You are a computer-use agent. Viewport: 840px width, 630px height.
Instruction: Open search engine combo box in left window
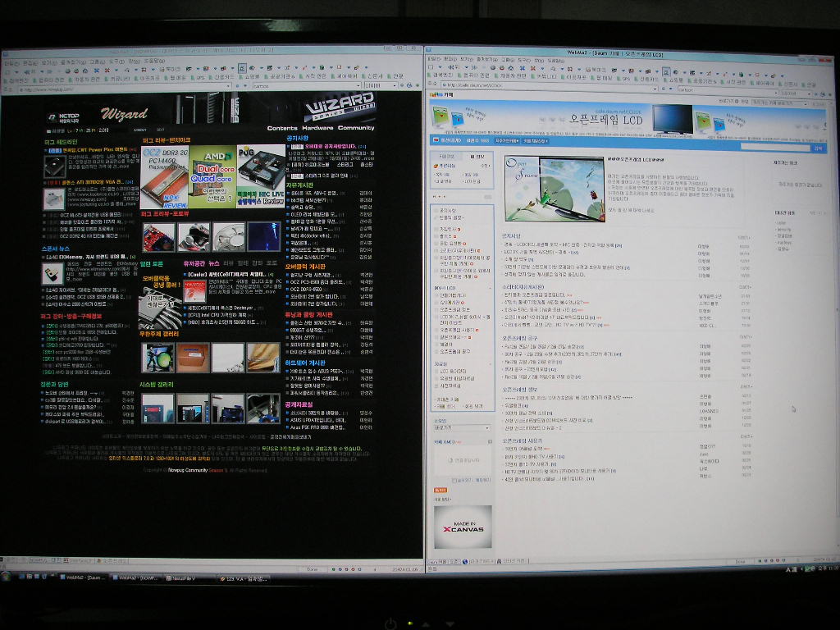[x=380, y=85]
